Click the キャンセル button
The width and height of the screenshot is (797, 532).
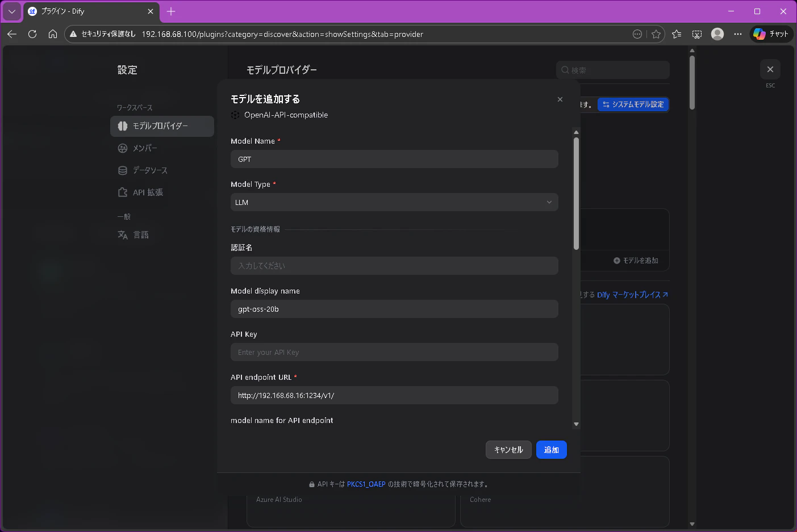(508, 450)
